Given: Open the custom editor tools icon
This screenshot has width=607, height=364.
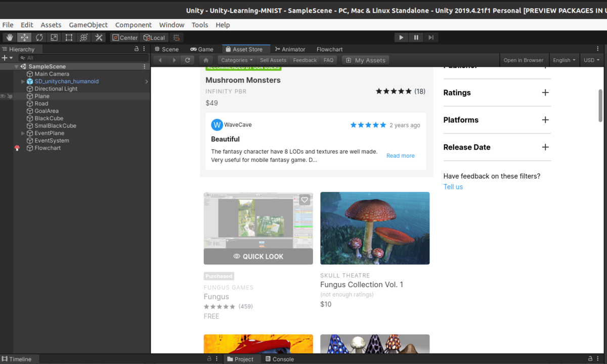Looking at the screenshot, I should [x=99, y=37].
